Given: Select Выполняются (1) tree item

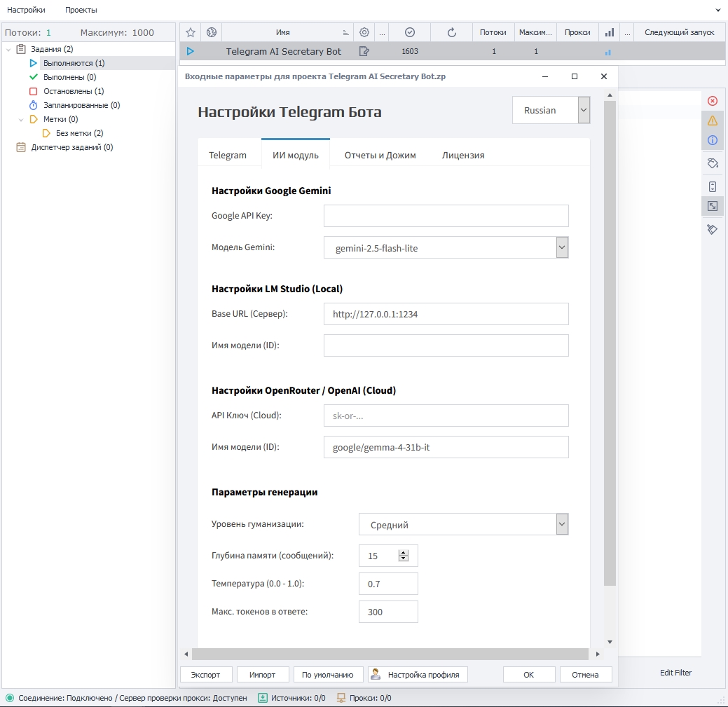Looking at the screenshot, I should click(x=74, y=63).
